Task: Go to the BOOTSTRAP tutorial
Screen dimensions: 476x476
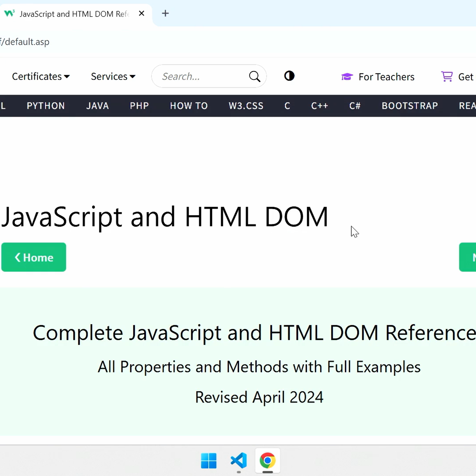Action: 410,106
